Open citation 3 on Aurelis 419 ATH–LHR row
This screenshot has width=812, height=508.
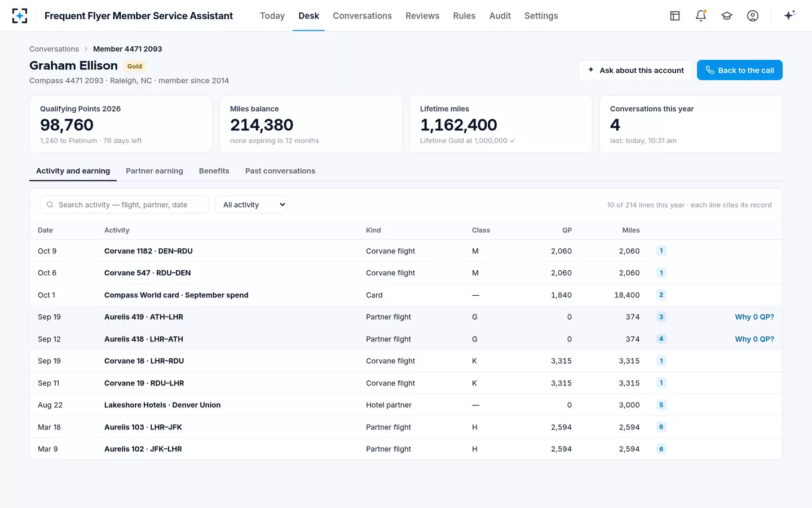click(661, 317)
